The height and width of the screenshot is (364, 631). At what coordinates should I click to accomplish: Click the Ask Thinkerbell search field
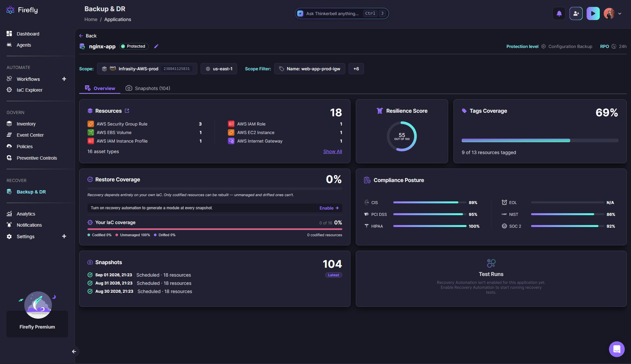click(342, 13)
